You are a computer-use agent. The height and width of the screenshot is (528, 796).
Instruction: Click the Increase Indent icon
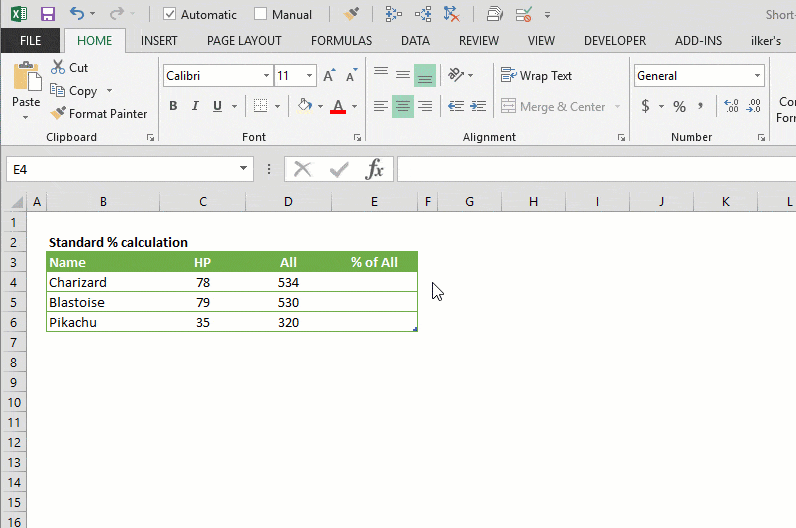coord(478,106)
